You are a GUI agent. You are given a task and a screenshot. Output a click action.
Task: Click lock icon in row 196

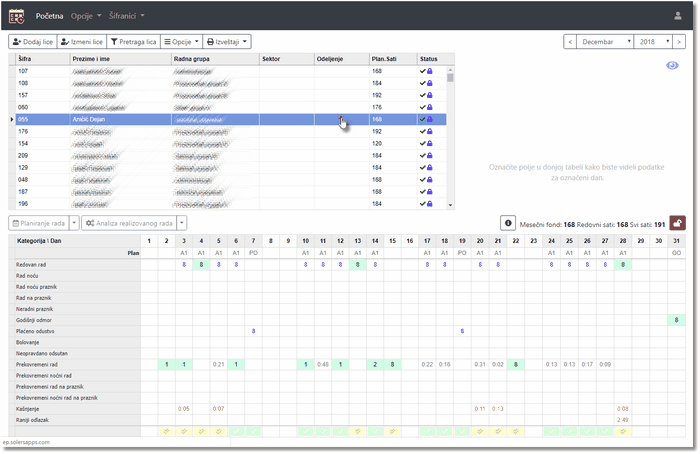tap(429, 204)
